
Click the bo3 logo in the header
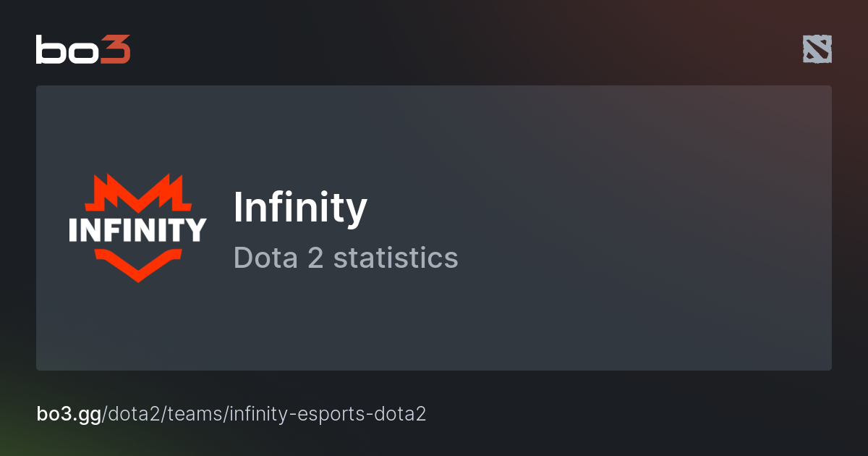click(x=83, y=49)
